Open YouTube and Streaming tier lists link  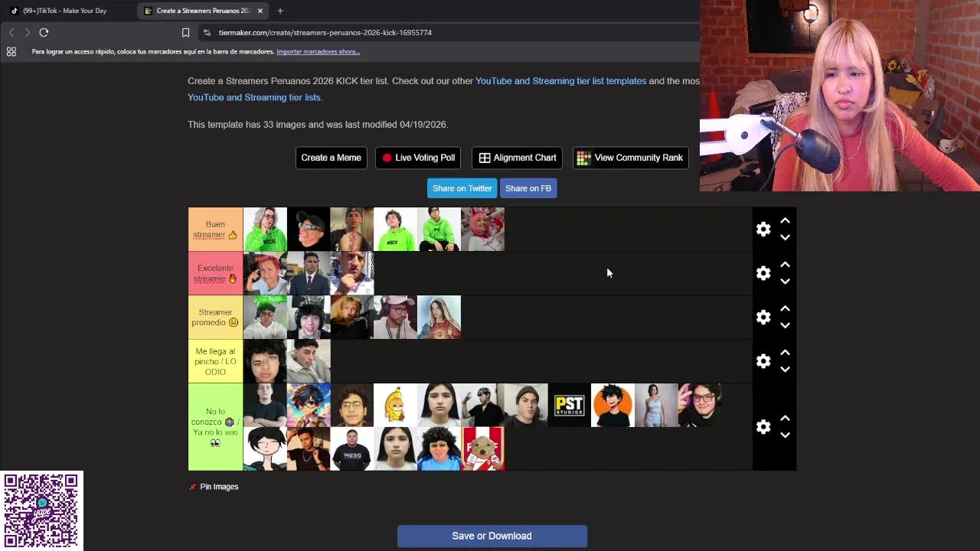(254, 97)
